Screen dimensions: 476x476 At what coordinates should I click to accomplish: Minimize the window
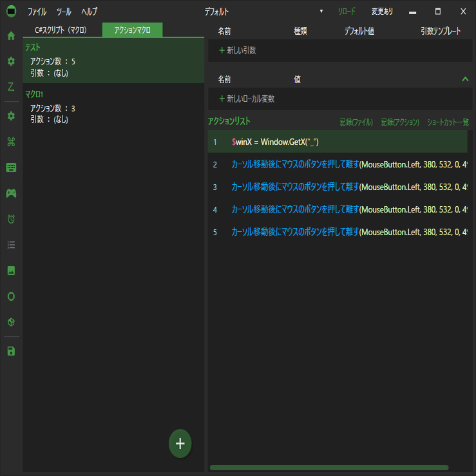click(x=412, y=12)
